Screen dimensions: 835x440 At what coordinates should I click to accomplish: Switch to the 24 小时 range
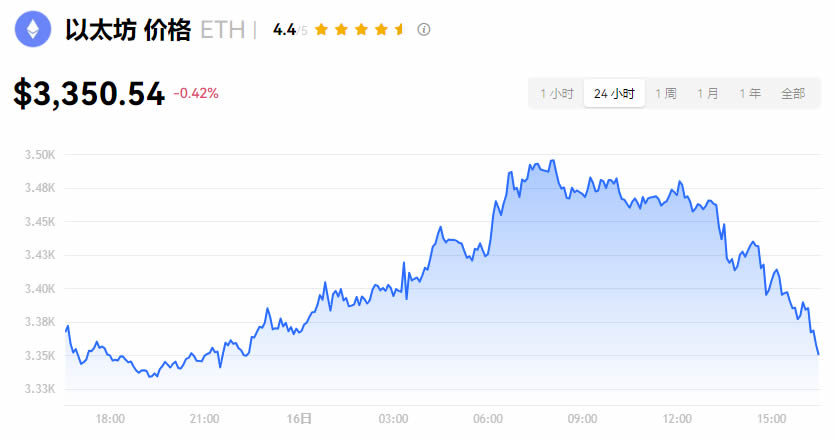pos(614,94)
